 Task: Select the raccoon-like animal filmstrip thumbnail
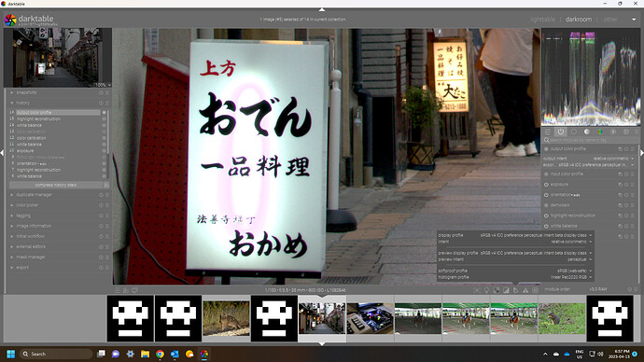tap(226, 318)
